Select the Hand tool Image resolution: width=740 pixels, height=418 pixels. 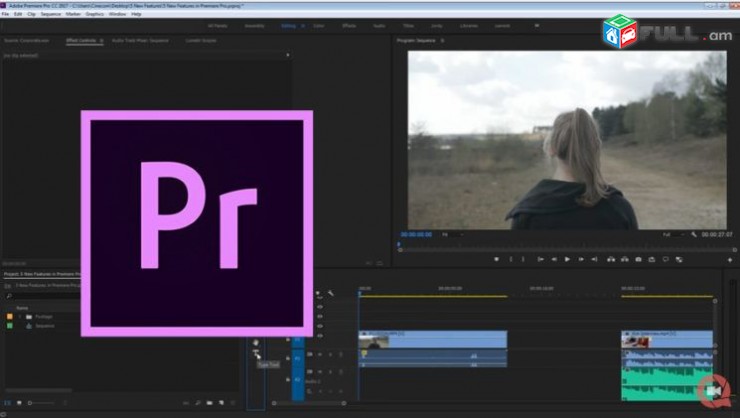click(x=255, y=343)
